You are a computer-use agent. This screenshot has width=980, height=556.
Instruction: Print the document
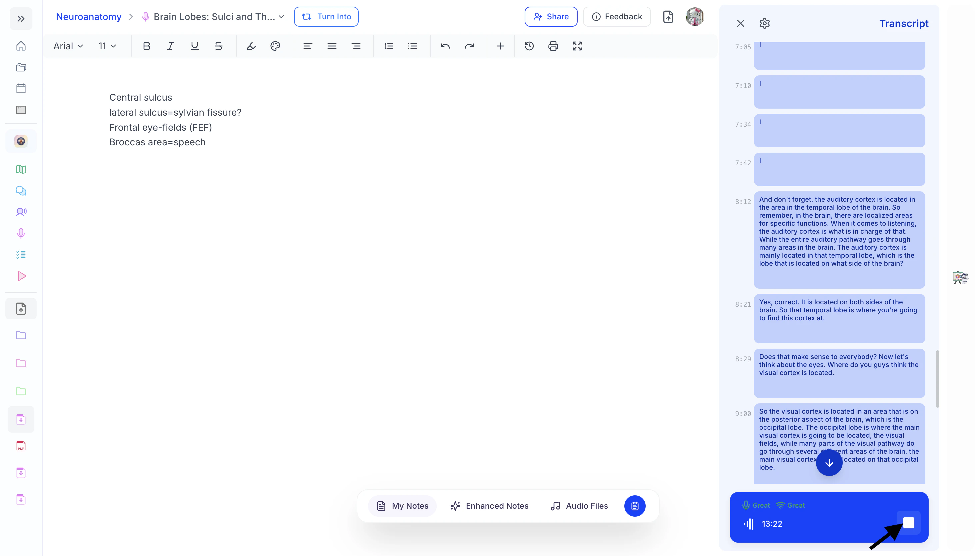(x=553, y=46)
